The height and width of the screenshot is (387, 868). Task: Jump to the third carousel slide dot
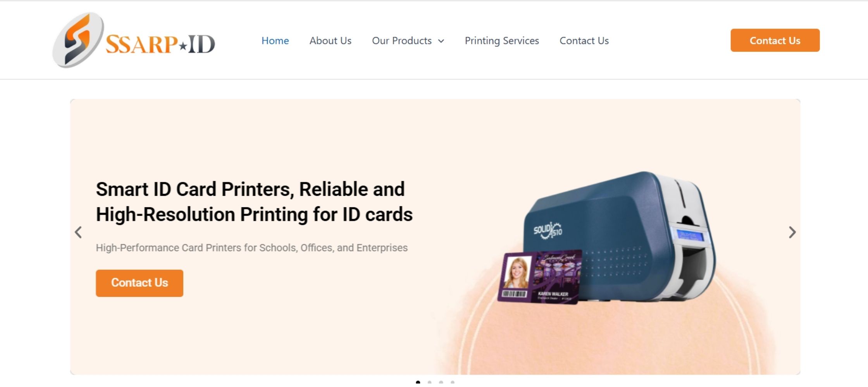pos(441,383)
